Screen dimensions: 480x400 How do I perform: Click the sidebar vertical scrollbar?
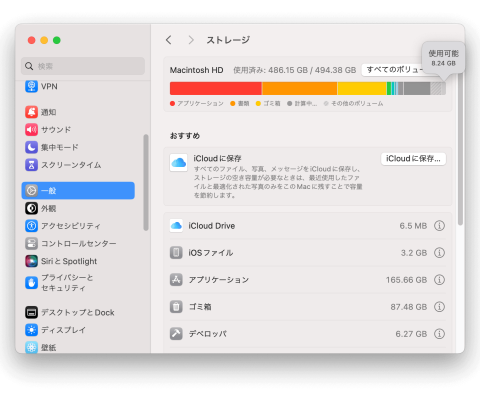[146, 182]
